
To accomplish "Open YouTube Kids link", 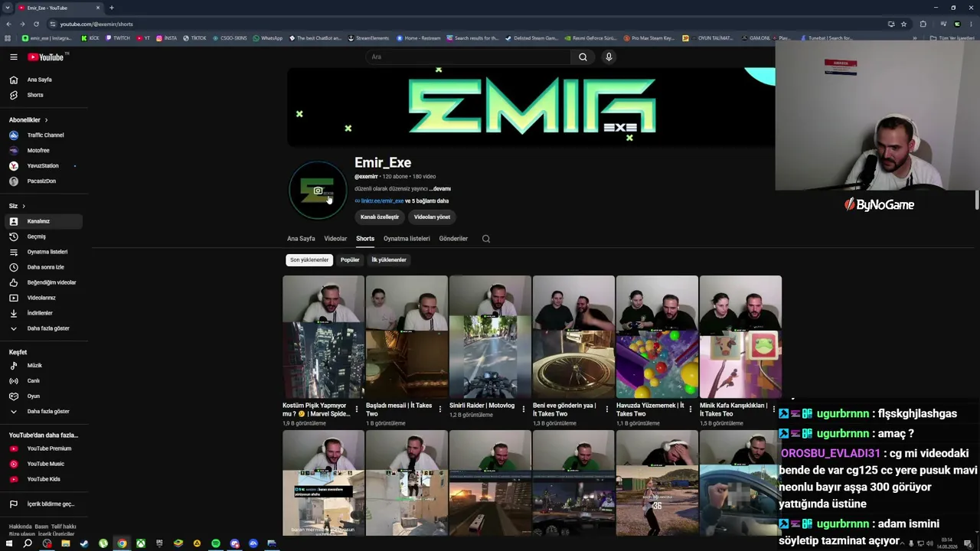I will (x=44, y=479).
